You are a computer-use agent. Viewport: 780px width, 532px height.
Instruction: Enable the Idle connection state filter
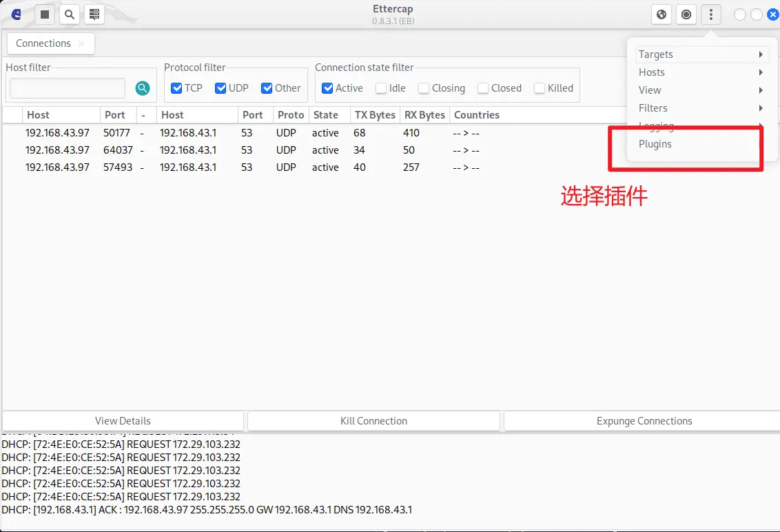point(381,88)
